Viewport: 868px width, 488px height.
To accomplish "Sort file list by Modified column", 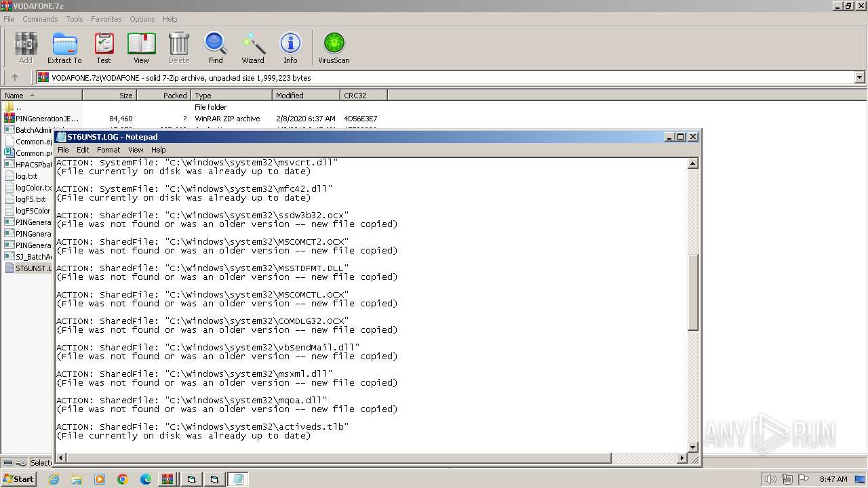I will 307,96.
